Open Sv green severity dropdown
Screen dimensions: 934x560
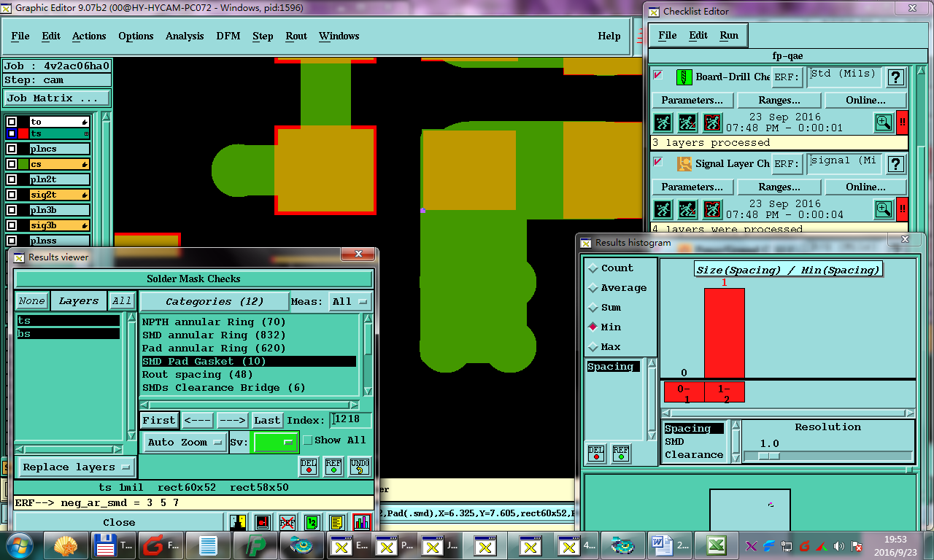coord(274,442)
